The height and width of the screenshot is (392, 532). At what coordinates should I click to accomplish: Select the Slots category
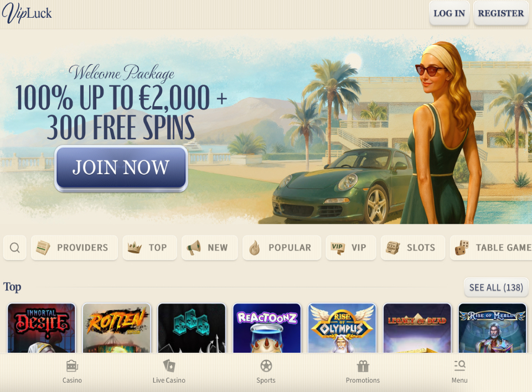[413, 248]
